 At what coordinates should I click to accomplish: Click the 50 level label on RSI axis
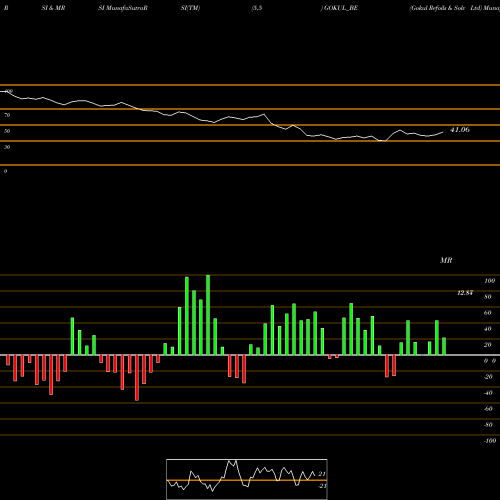coord(7,131)
